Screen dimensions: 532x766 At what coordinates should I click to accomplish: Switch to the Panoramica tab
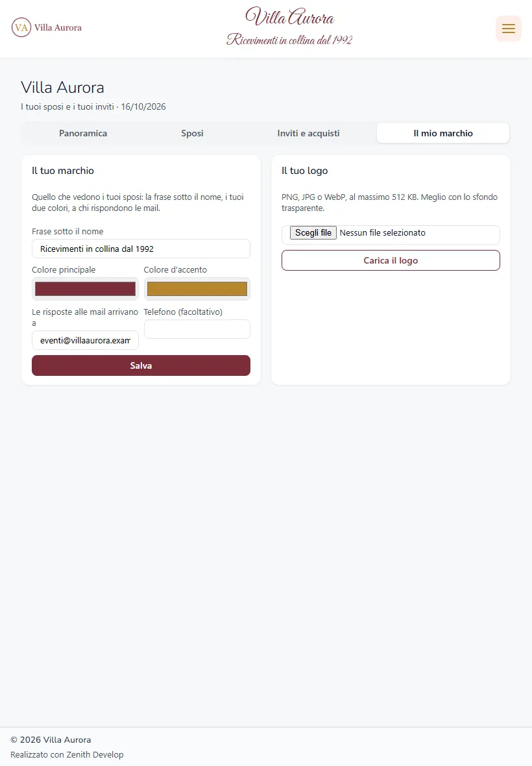[83, 133]
